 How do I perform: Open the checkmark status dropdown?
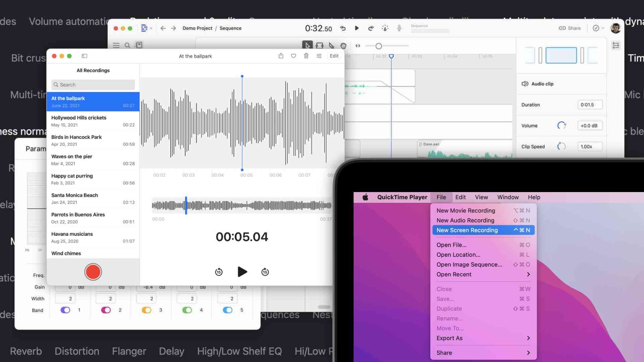pyautogui.click(x=598, y=28)
